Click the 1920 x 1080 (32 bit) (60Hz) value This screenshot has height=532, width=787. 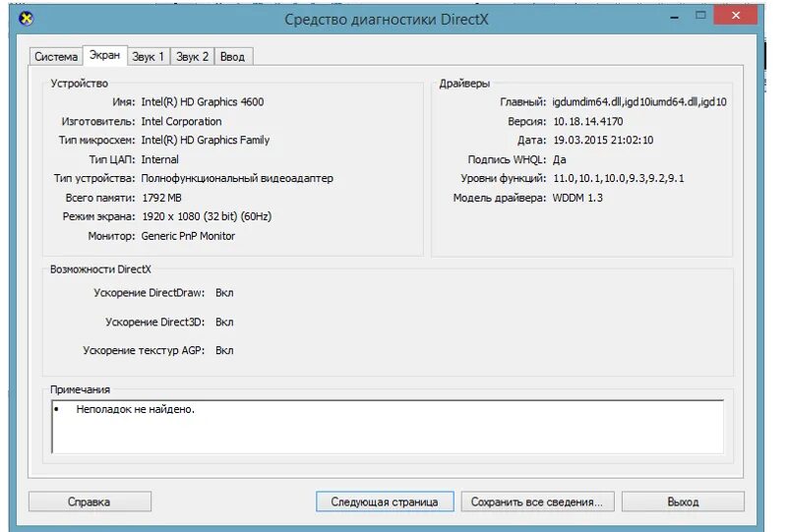[207, 216]
